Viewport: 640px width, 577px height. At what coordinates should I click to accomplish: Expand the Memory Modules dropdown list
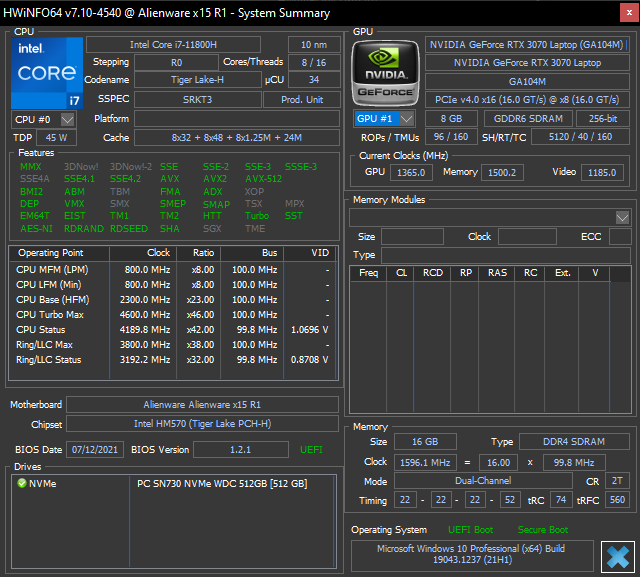622,217
